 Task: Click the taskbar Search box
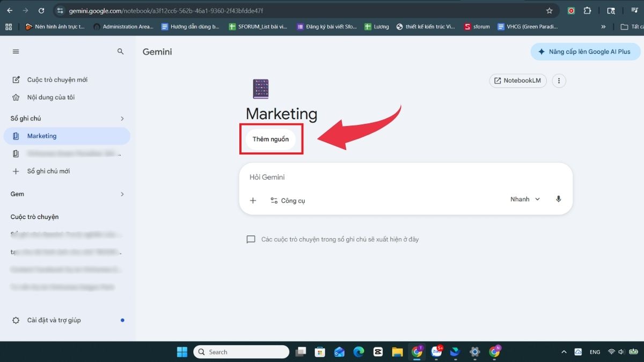pos(241,352)
